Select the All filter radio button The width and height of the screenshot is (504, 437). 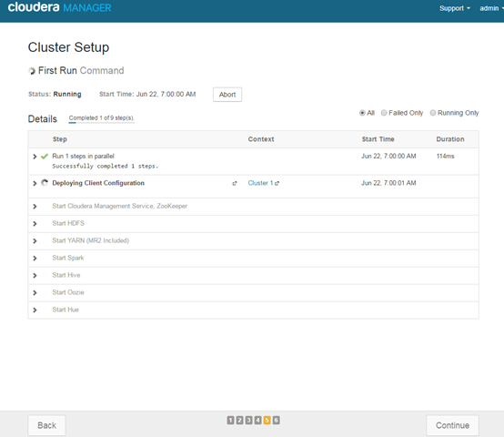click(362, 113)
